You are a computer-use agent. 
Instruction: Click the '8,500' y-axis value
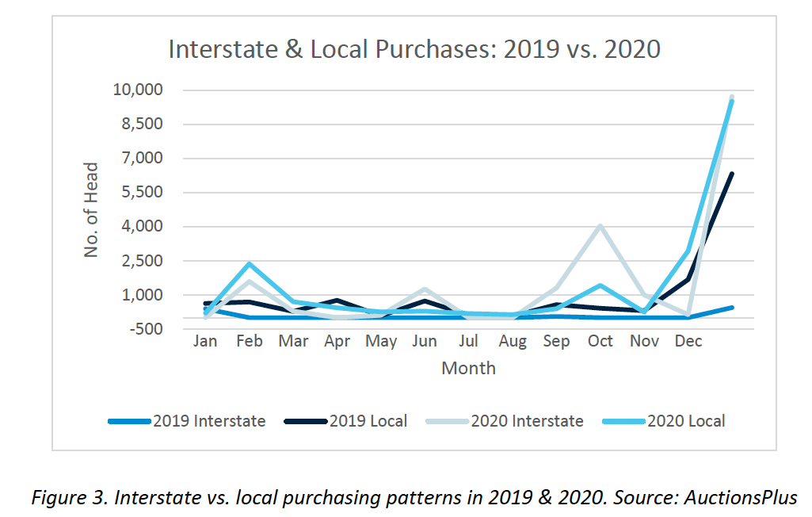142,124
